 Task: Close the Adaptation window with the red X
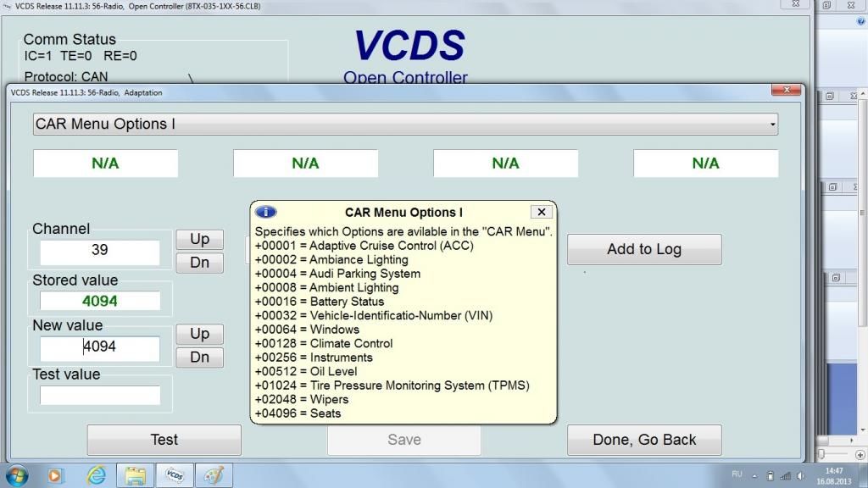click(x=786, y=90)
